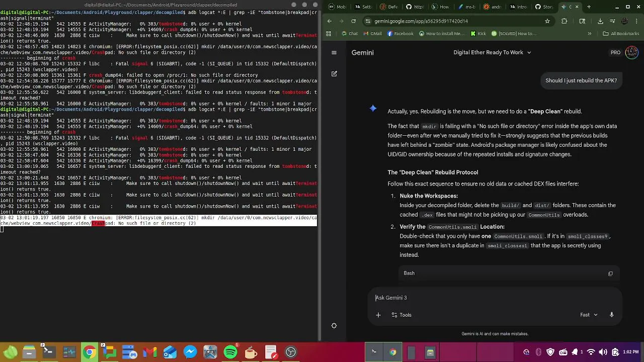
Task: Expand the Digital Ether Ready To Work conversation menu
Action: [x=492, y=52]
